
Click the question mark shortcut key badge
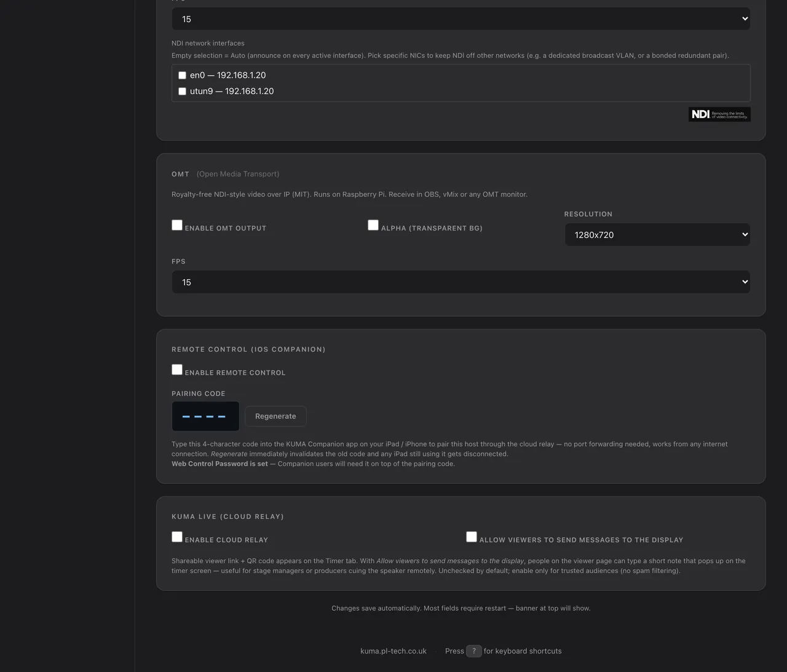pyautogui.click(x=474, y=651)
